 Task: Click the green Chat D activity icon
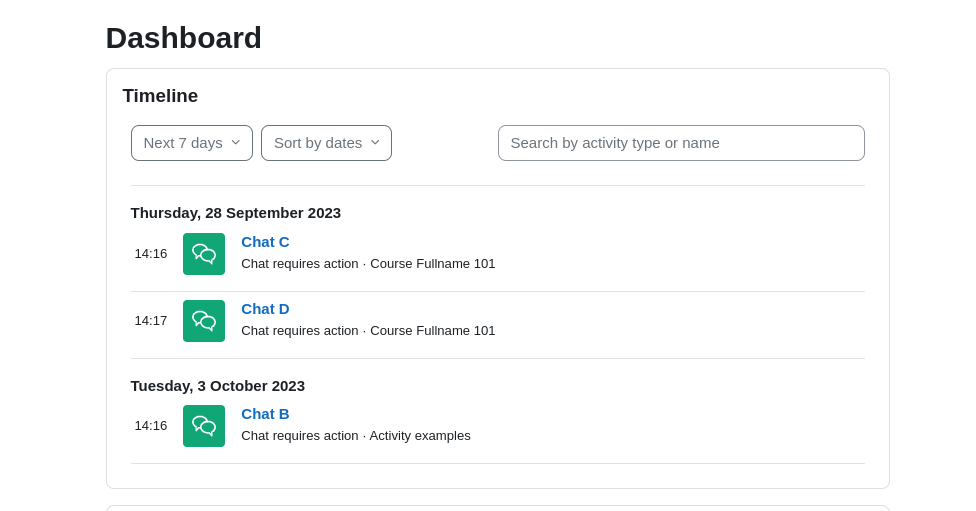[204, 321]
